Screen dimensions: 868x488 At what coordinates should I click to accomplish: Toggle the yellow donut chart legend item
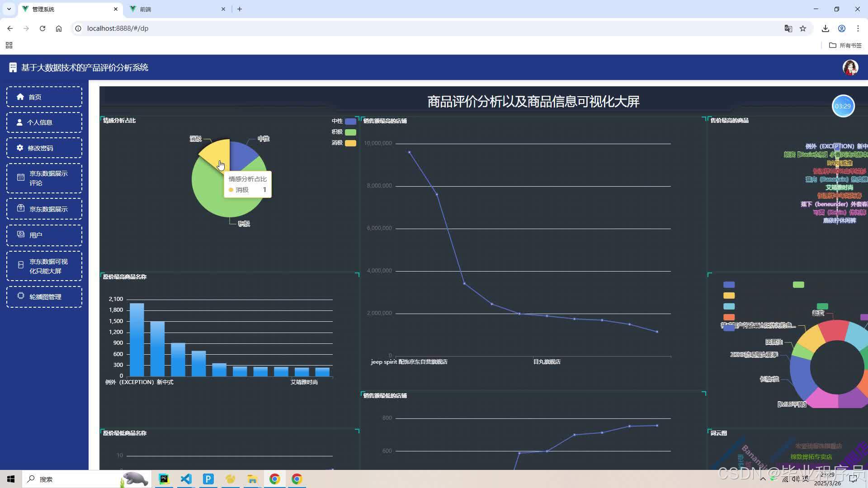[x=729, y=296]
